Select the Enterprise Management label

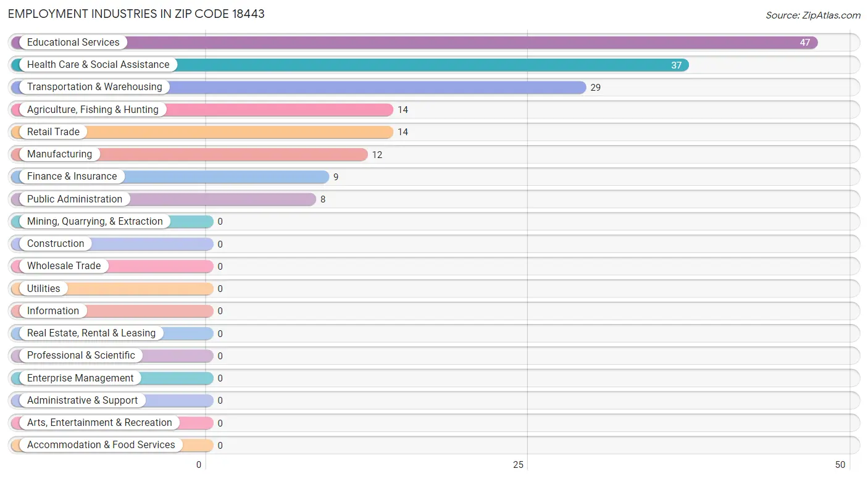80,378
